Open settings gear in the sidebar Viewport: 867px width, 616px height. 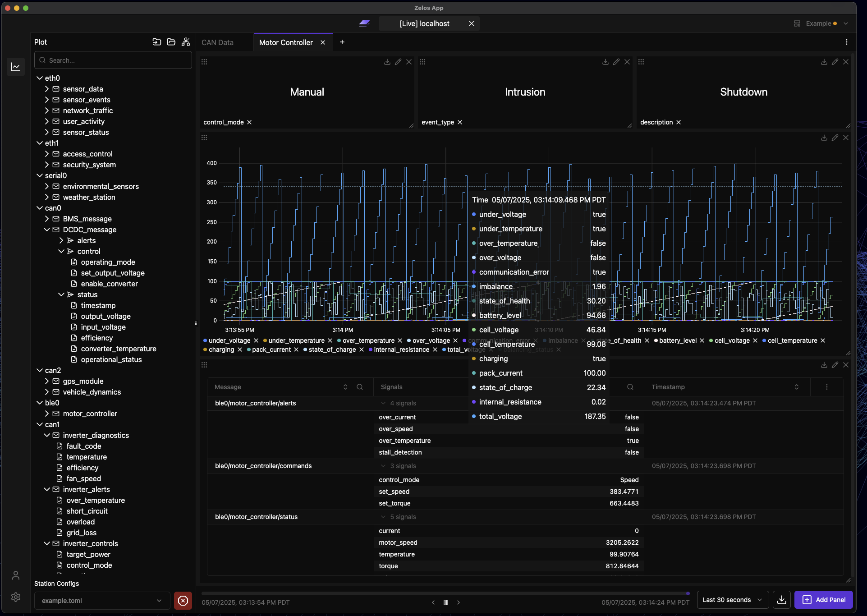coord(16,597)
